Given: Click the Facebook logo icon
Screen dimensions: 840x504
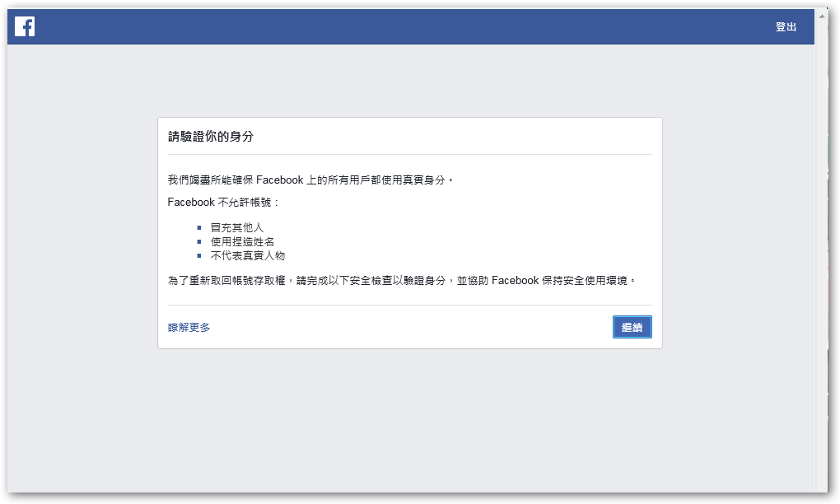Looking at the screenshot, I should pyautogui.click(x=25, y=26).
